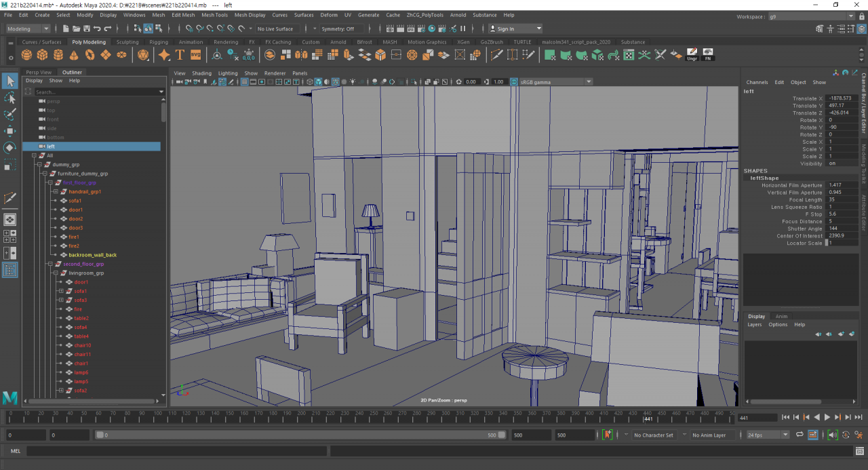The width and height of the screenshot is (868, 470).
Task: Toggle timeline looping playback mode
Action: click(x=800, y=435)
